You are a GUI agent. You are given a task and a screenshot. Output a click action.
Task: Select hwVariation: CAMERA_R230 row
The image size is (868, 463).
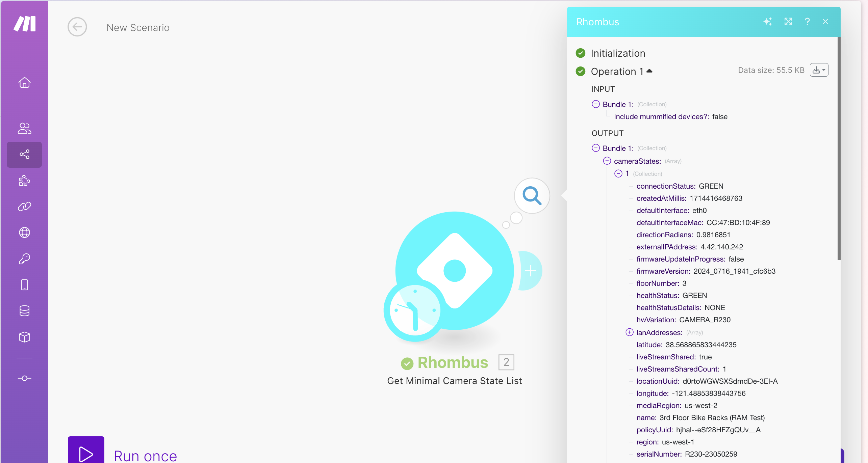[683, 320]
